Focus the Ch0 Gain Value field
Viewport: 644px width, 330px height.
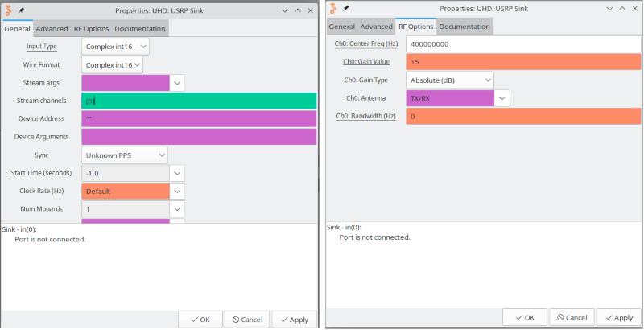(x=523, y=62)
